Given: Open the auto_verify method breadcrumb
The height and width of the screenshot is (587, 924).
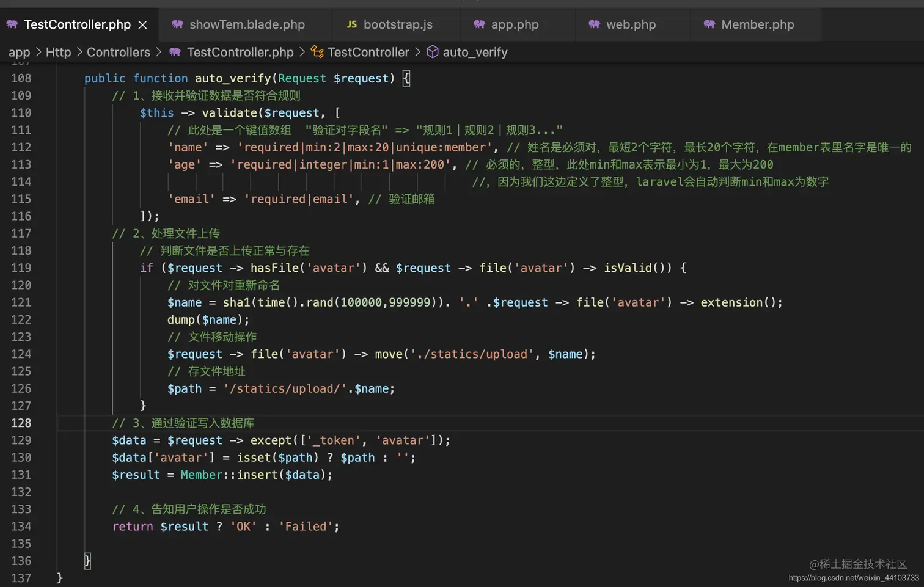Looking at the screenshot, I should (475, 53).
